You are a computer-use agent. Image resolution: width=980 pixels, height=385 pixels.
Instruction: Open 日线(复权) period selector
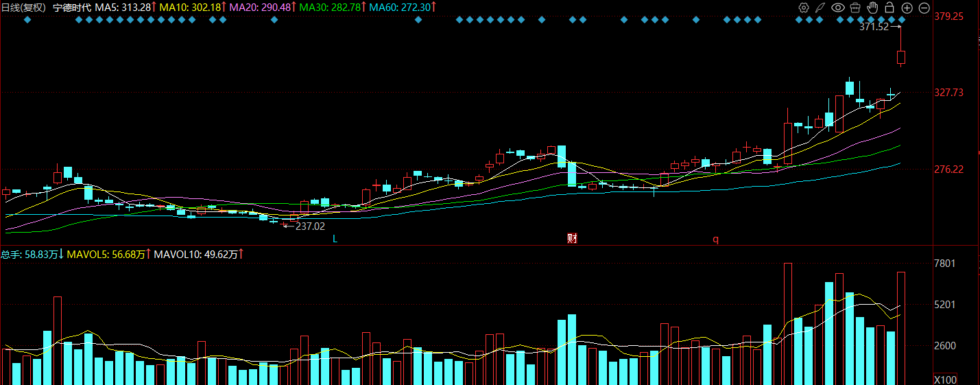23,8
